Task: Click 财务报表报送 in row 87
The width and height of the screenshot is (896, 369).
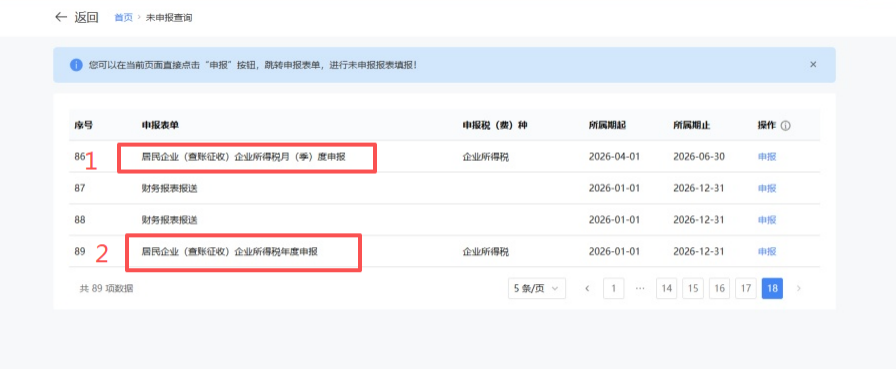Action: click(170, 188)
